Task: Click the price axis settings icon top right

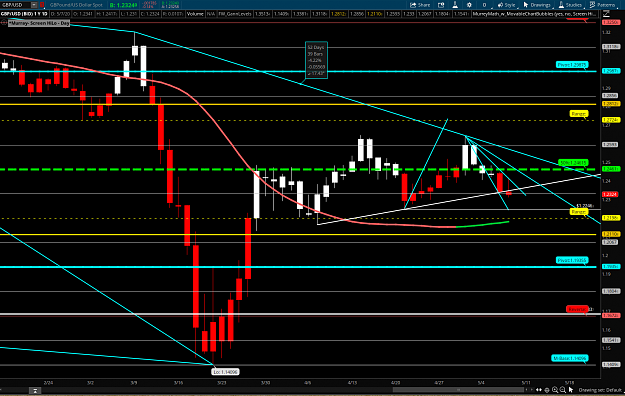Action: pos(607,14)
